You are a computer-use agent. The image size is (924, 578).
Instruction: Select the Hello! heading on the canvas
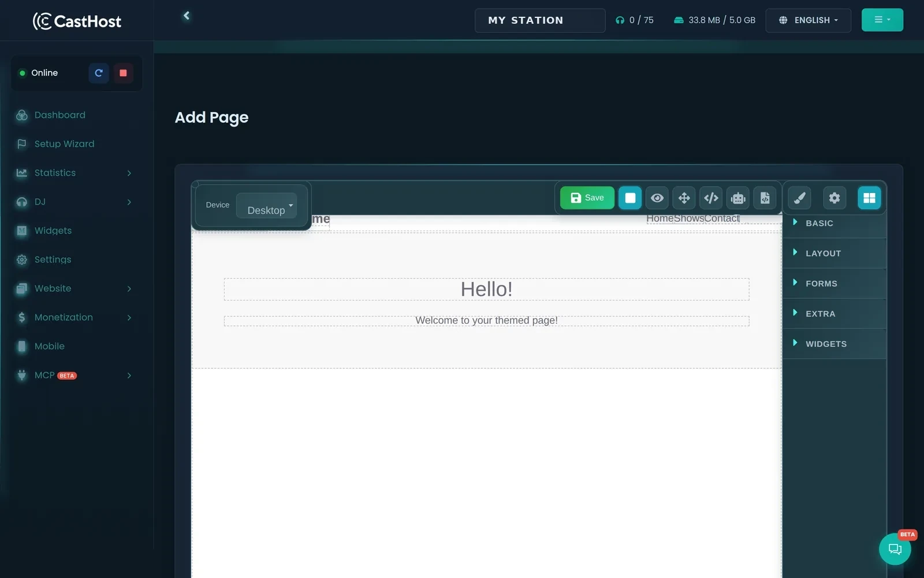(486, 289)
